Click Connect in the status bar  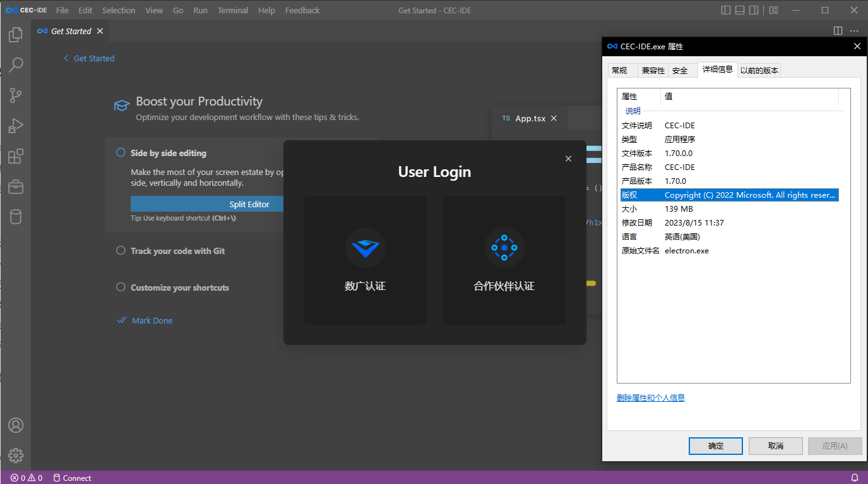[x=72, y=478]
